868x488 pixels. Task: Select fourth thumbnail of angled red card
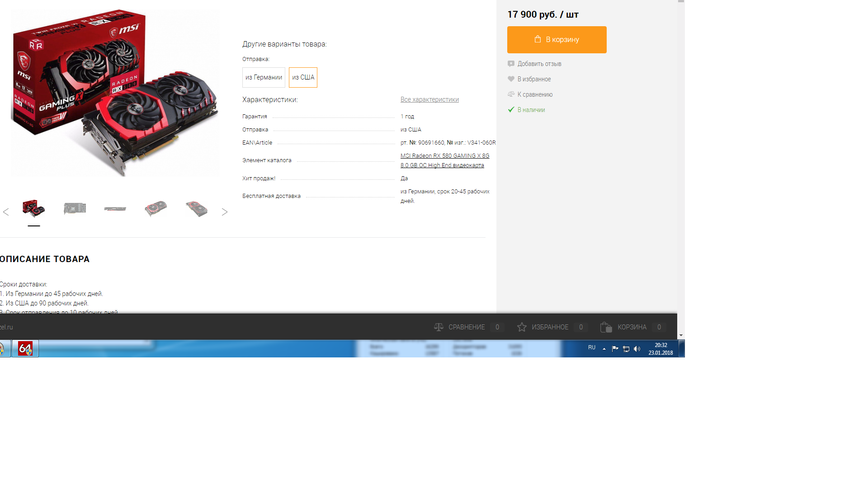pos(156,209)
